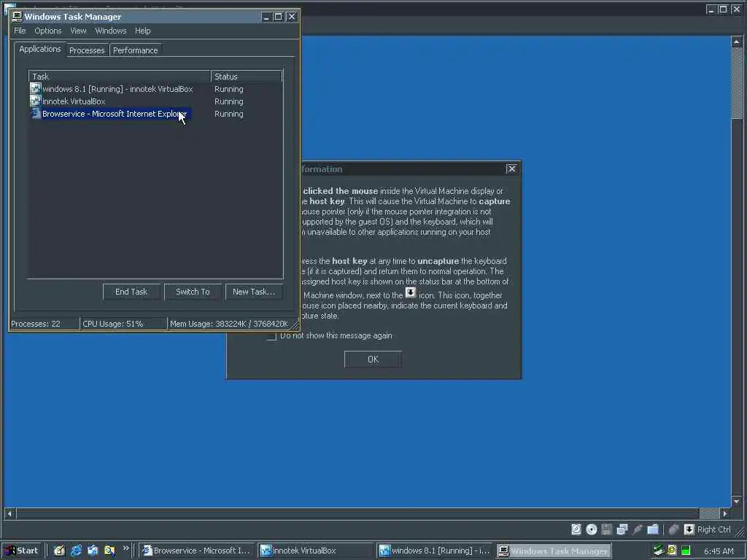The image size is (747, 560).
Task: Click the shared folders status icon
Action: [653, 529]
